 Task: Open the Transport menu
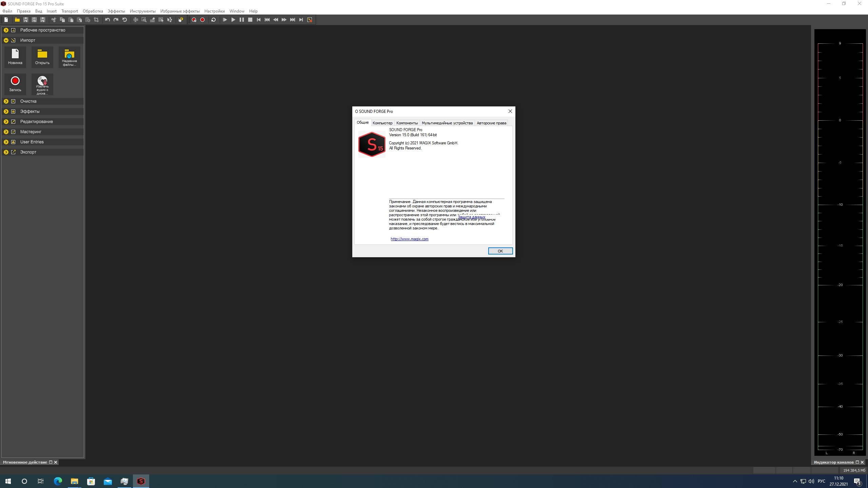point(70,11)
